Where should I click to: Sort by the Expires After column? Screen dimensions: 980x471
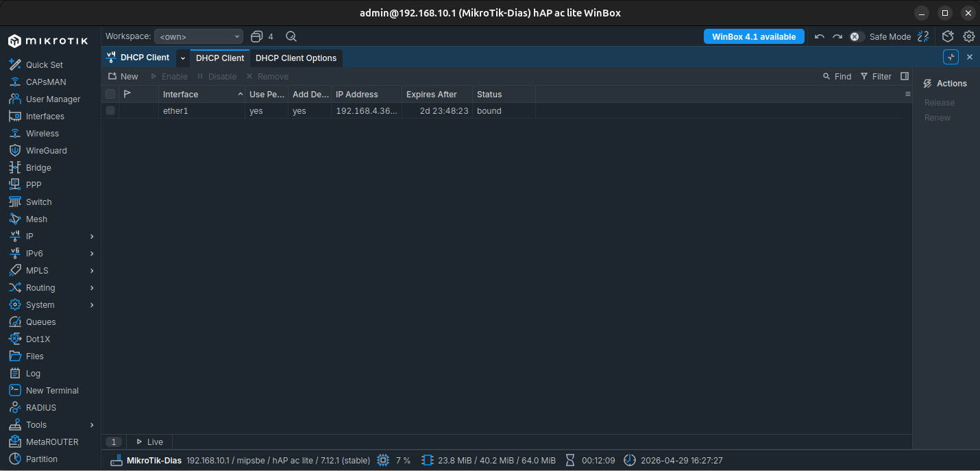(437, 94)
